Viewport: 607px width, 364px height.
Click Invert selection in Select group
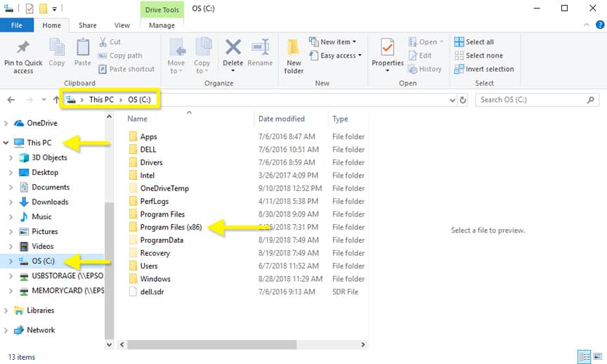pyautogui.click(x=484, y=69)
